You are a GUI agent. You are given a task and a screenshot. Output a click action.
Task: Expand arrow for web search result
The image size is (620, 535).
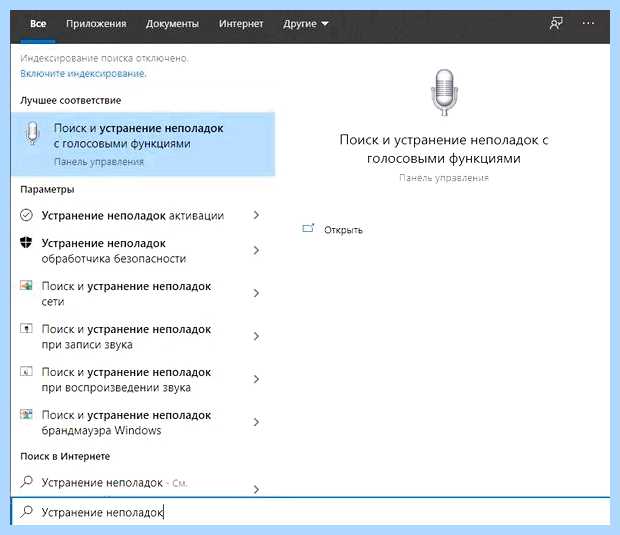[x=256, y=489]
